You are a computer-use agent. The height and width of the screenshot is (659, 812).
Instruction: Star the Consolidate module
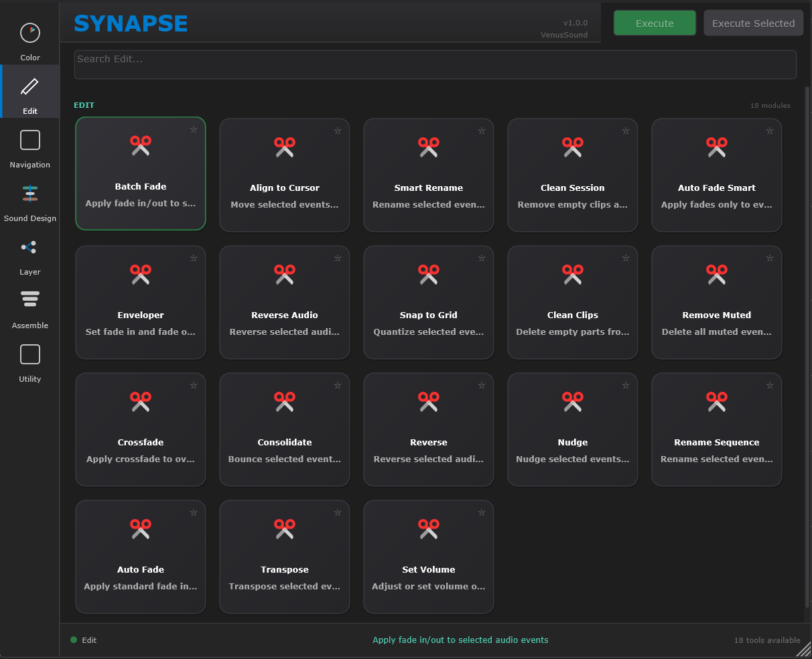(x=338, y=386)
